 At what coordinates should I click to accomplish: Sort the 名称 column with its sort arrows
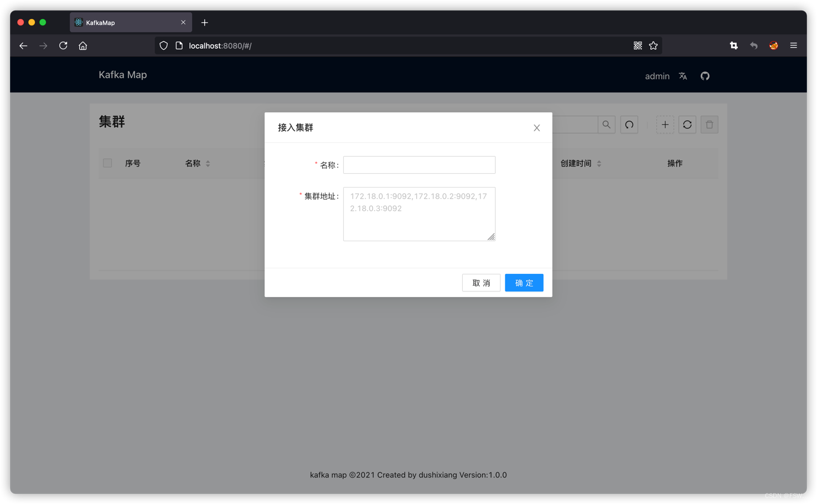[x=208, y=163]
